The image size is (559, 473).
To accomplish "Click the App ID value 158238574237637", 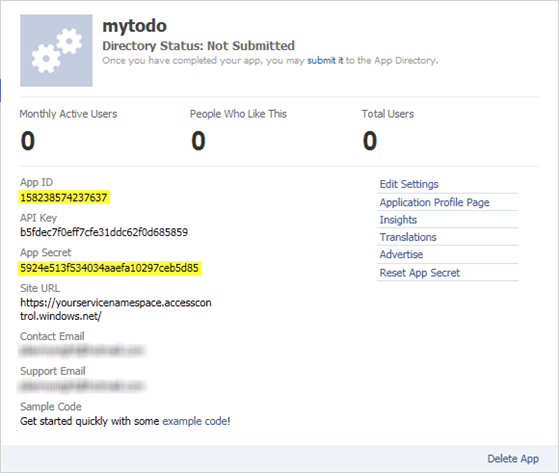I will (64, 197).
